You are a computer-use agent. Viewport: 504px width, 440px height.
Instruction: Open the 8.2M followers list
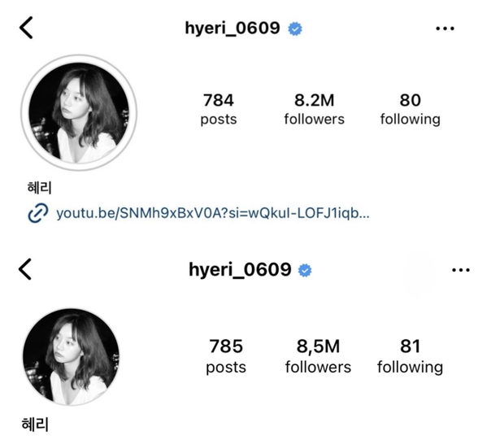[315, 109]
